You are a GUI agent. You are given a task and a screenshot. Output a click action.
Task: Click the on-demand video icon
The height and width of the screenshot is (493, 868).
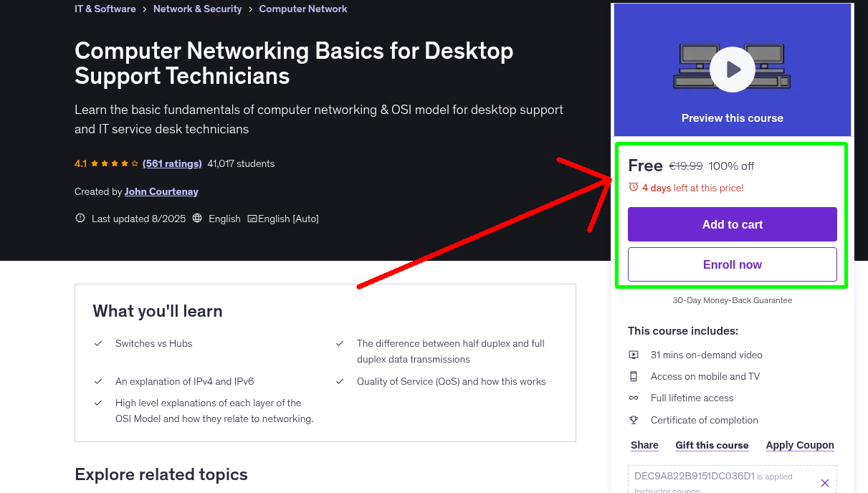coord(634,355)
